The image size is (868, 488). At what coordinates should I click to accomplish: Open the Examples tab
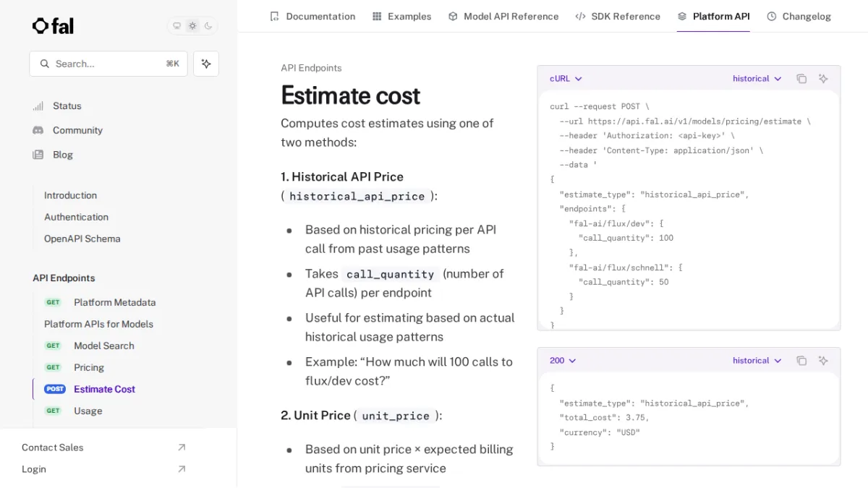point(401,16)
